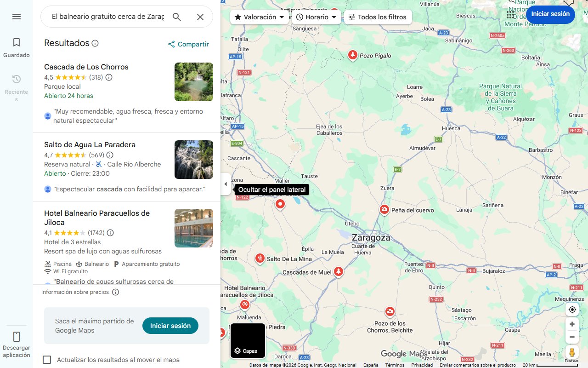The image size is (588, 368).
Task: Click the search magnifying glass
Action: point(177,17)
